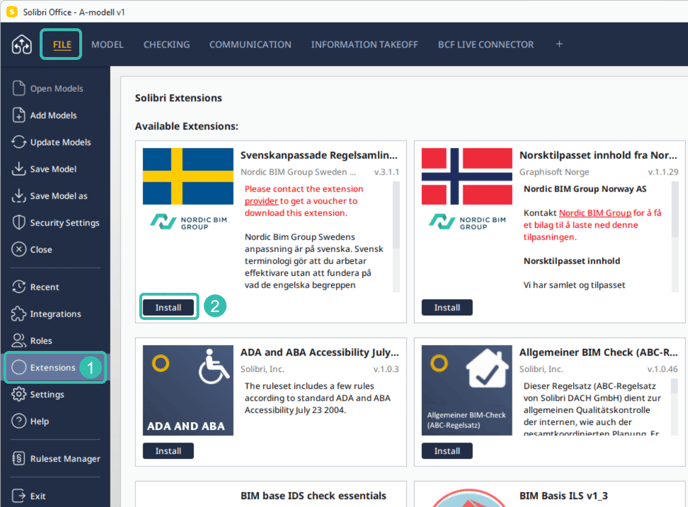This screenshot has height=507, width=688.
Task: Open Security Settings entry
Action: pyautogui.click(x=64, y=223)
